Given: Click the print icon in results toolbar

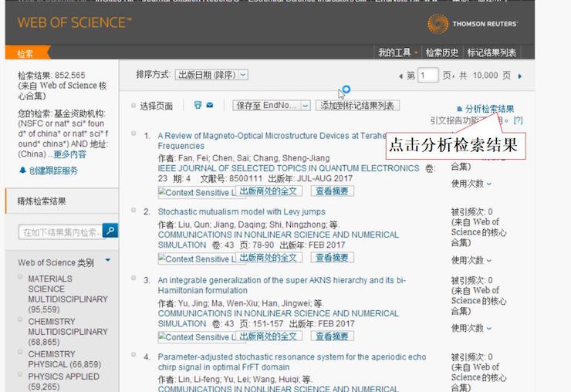Looking at the screenshot, I should tap(198, 105).
